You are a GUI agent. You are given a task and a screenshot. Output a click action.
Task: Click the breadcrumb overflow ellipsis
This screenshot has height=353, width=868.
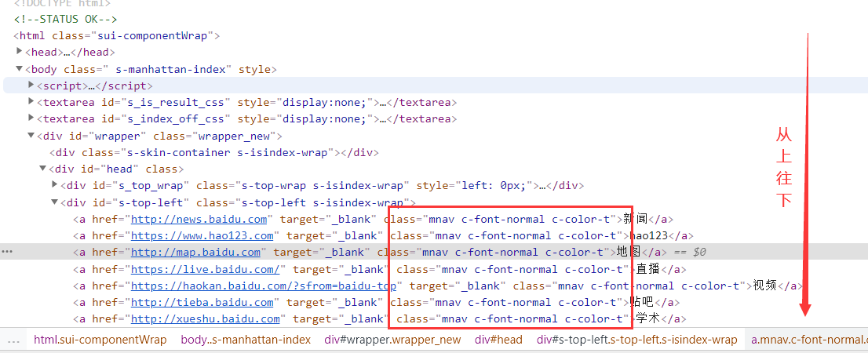[x=14, y=340]
